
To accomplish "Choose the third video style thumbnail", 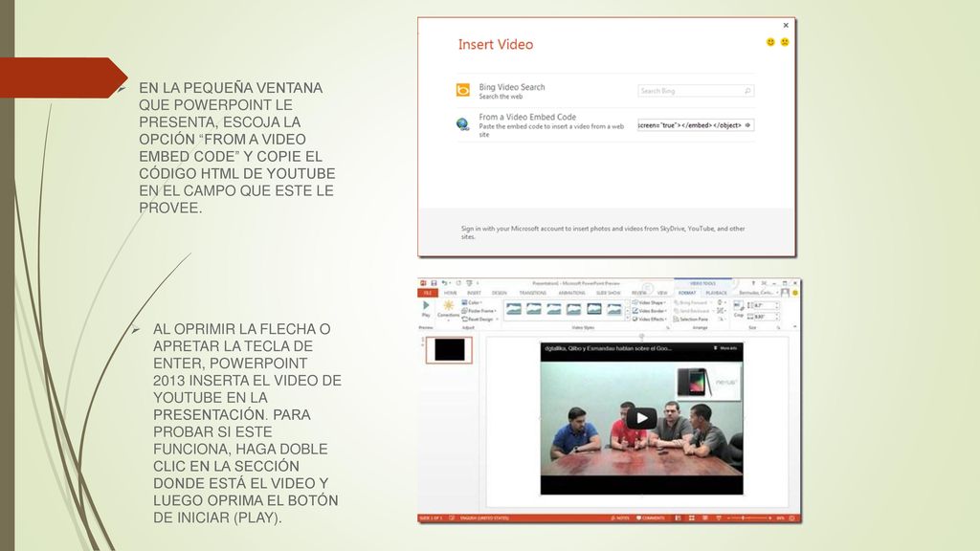I will click(x=554, y=309).
